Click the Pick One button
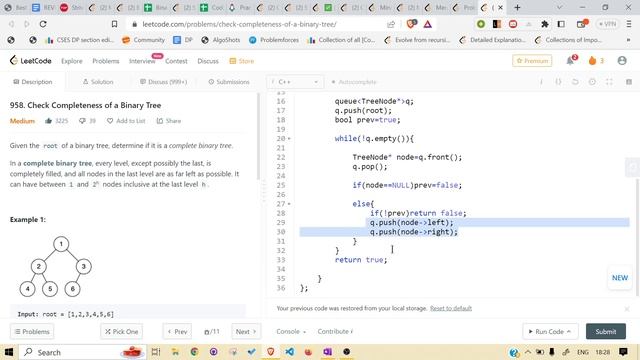640x360 pixels. point(122,331)
